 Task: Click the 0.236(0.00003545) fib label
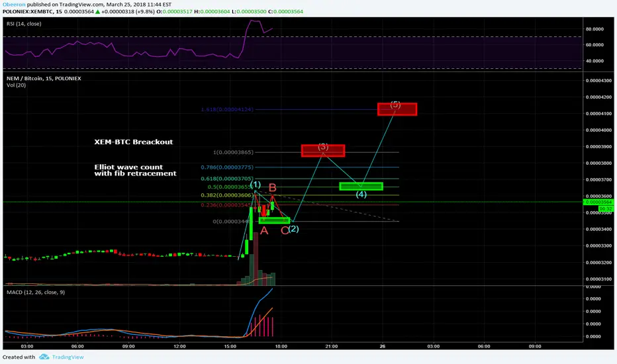[226, 205]
